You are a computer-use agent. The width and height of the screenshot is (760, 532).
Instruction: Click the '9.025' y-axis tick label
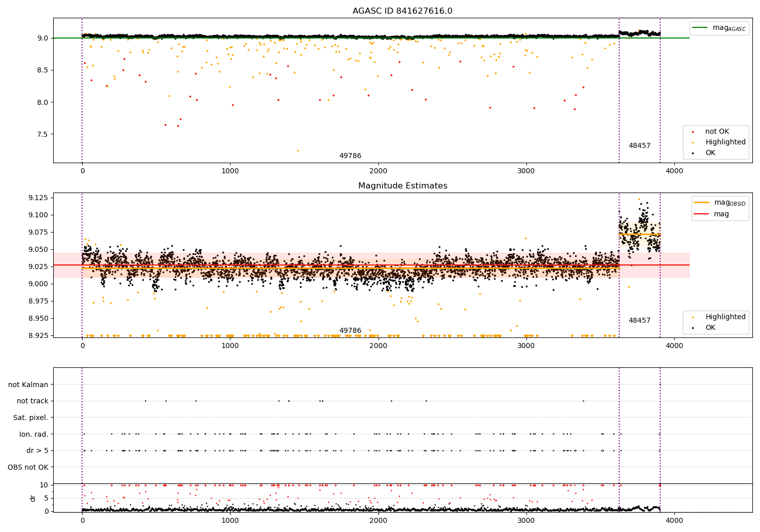pos(39,267)
